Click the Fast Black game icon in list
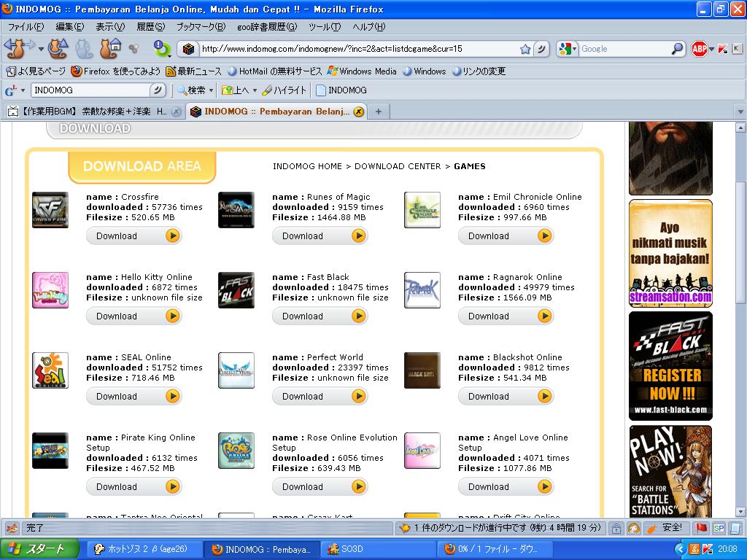 pyautogui.click(x=236, y=290)
